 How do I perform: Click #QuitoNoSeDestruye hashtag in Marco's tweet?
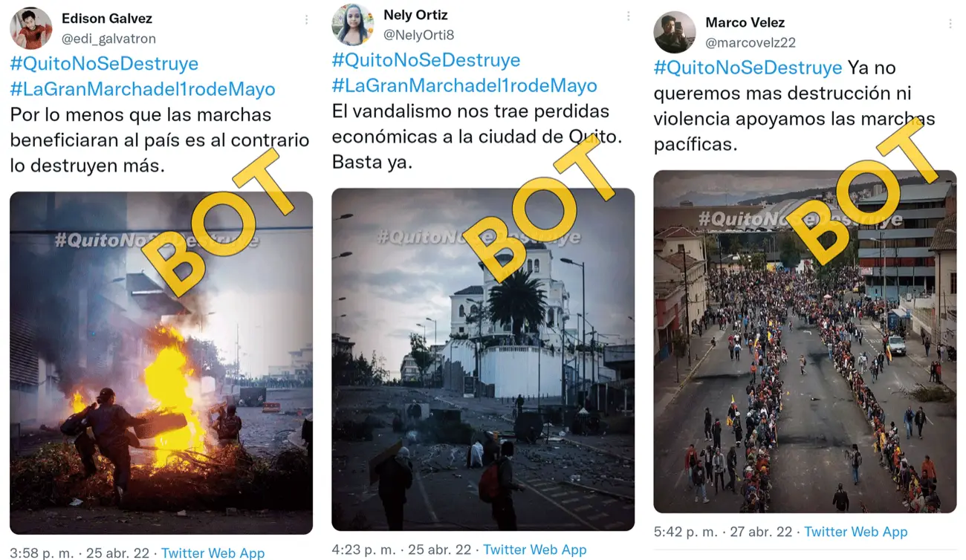(748, 68)
